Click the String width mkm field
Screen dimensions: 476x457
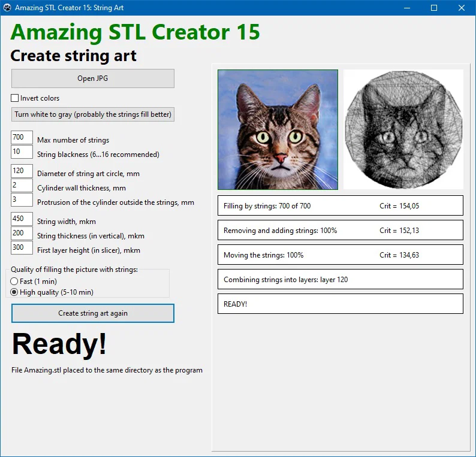coord(22,219)
